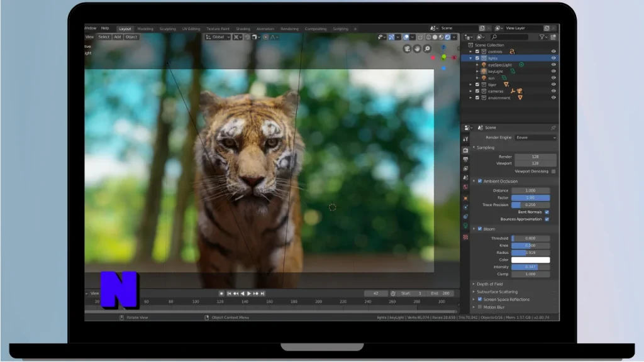The width and height of the screenshot is (644, 362).
Task: Open the Object Constraints properties tab icon
Action: pyautogui.click(x=465, y=216)
